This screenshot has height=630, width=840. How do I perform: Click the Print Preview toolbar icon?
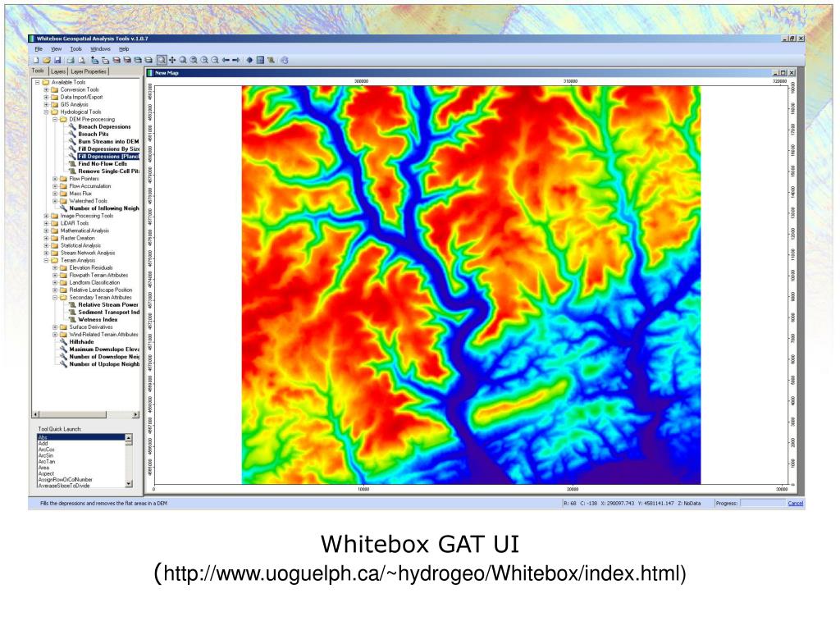[x=81, y=60]
